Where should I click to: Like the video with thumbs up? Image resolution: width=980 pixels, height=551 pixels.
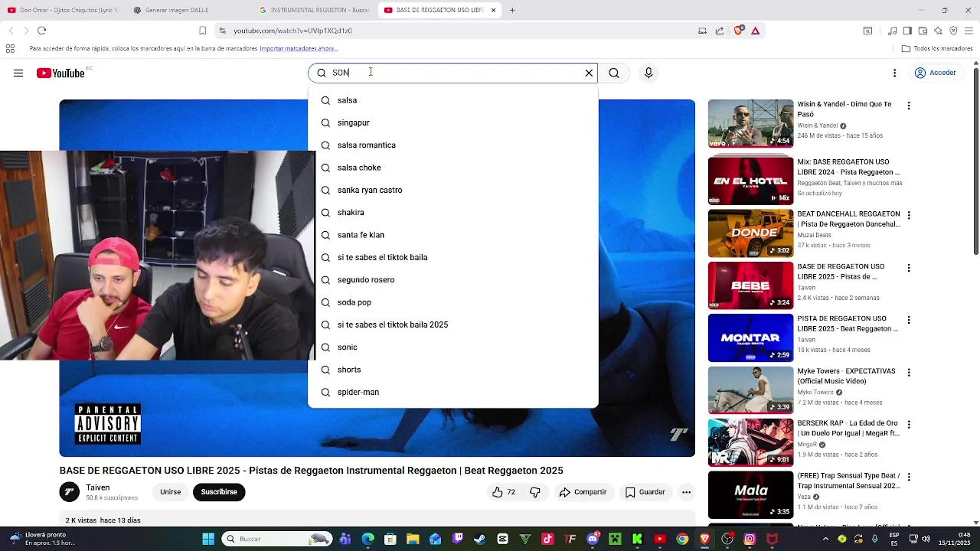click(x=504, y=492)
